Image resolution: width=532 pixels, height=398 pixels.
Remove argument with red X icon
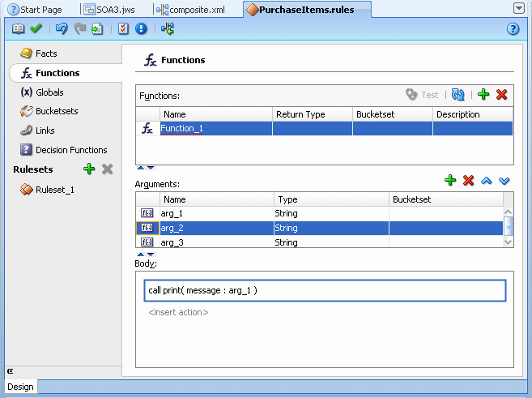(468, 180)
